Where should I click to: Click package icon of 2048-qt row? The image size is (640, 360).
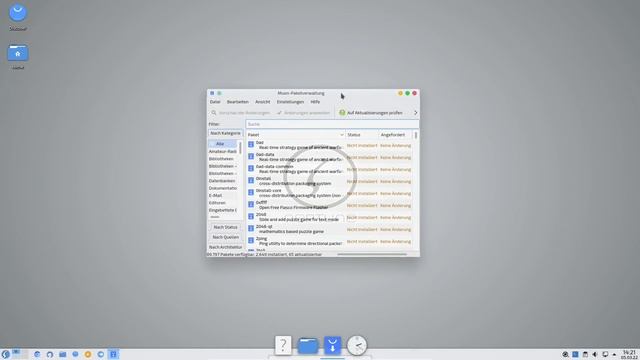[x=251, y=228]
